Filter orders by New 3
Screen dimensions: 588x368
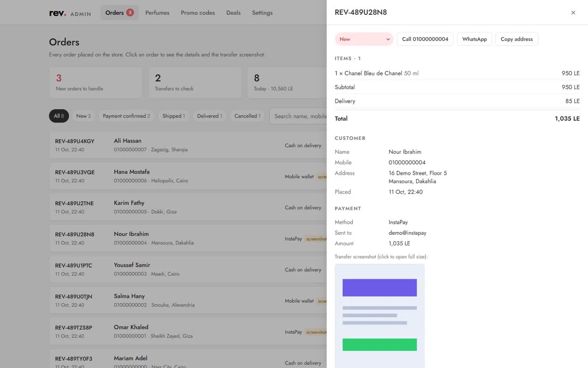pos(83,116)
